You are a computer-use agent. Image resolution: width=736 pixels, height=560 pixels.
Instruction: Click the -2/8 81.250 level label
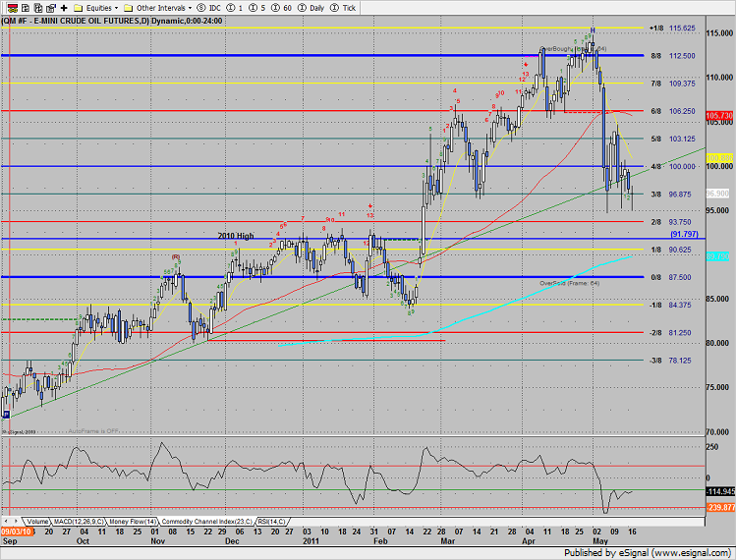(x=670, y=333)
